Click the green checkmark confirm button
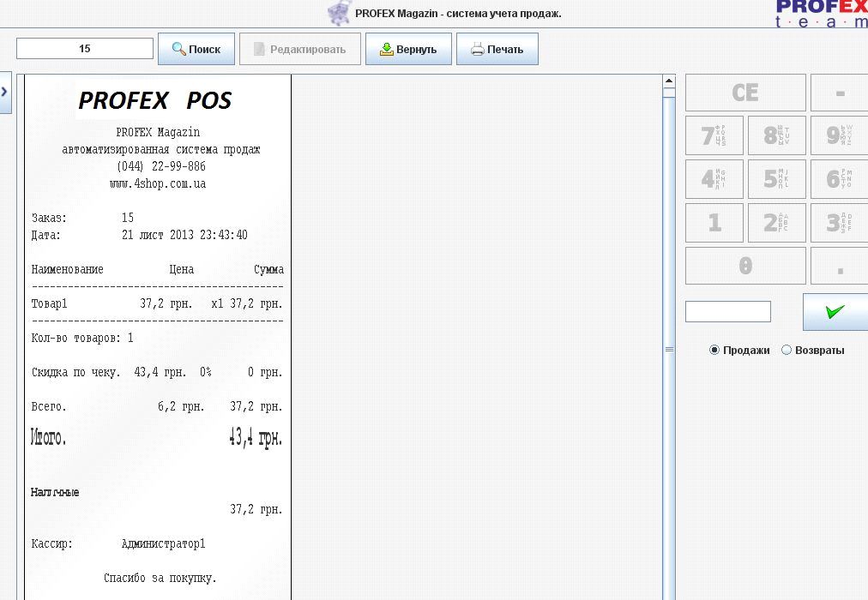The width and height of the screenshot is (868, 600). 835,312
